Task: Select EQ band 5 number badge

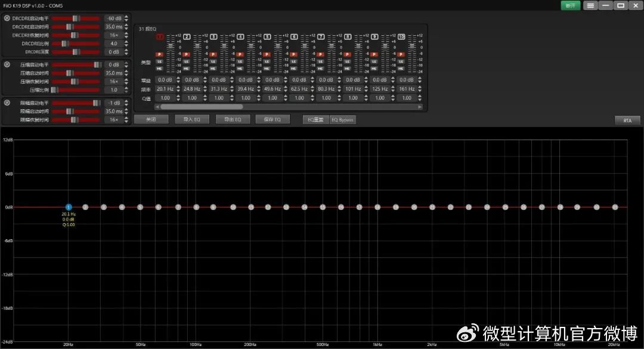Action: coord(267,37)
